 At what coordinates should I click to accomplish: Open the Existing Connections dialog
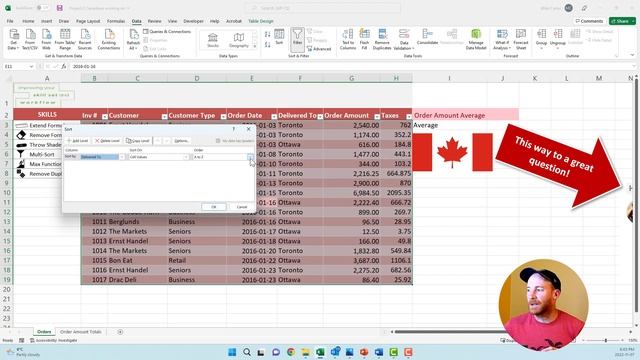109,40
